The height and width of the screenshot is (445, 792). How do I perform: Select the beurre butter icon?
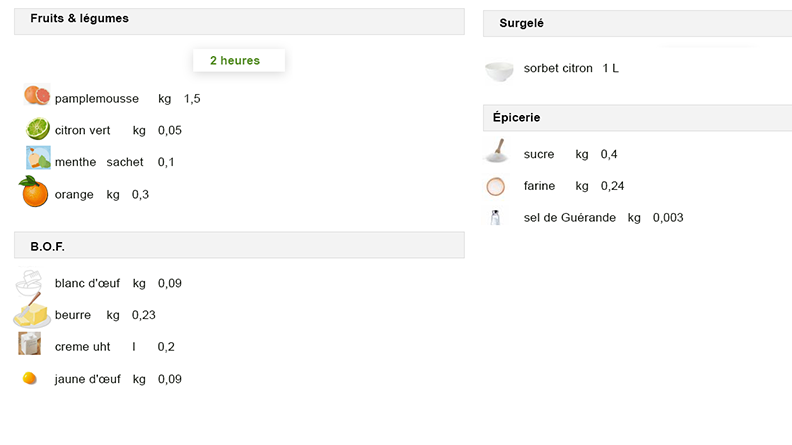(x=32, y=312)
